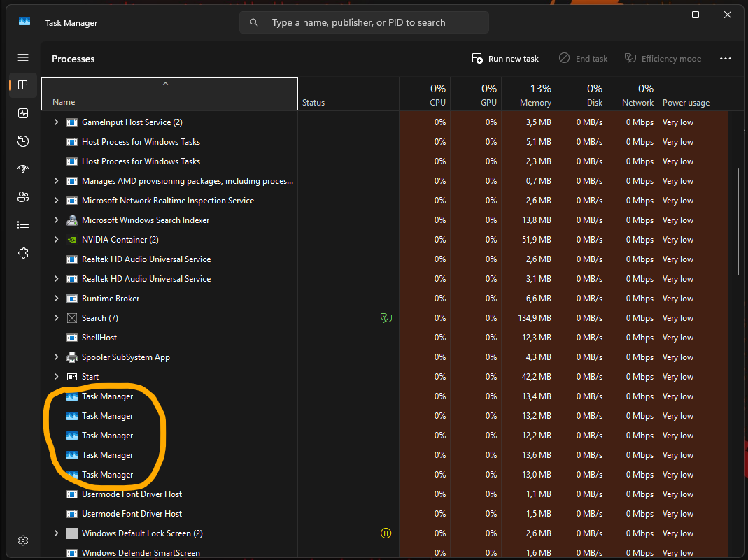The height and width of the screenshot is (560, 748).
Task: Expand the NVIDIA Container process group
Action: coord(57,240)
